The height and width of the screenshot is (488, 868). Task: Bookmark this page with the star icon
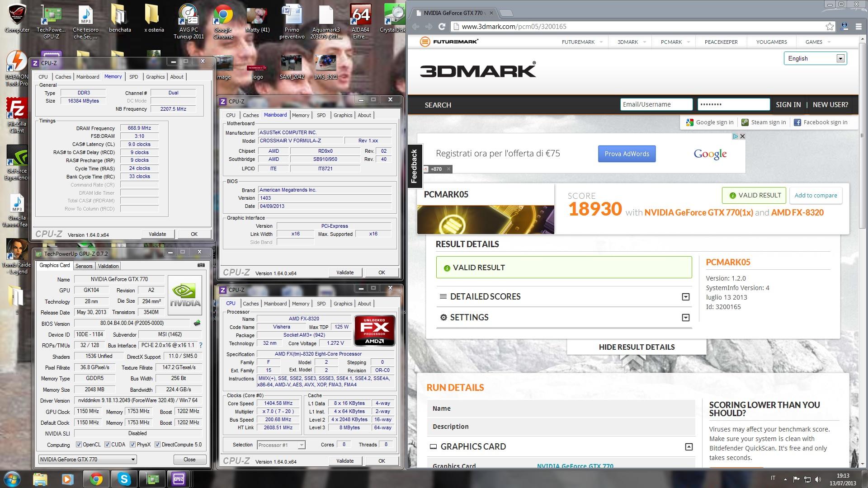[830, 27]
